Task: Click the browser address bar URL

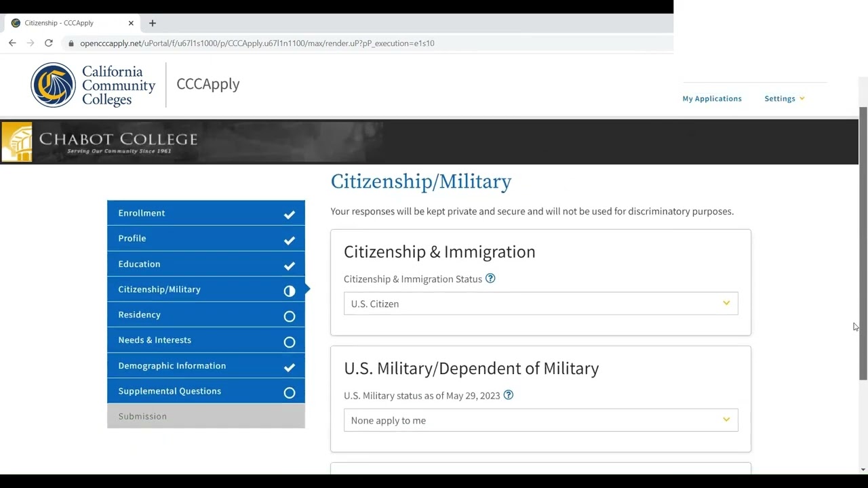Action: pos(257,43)
